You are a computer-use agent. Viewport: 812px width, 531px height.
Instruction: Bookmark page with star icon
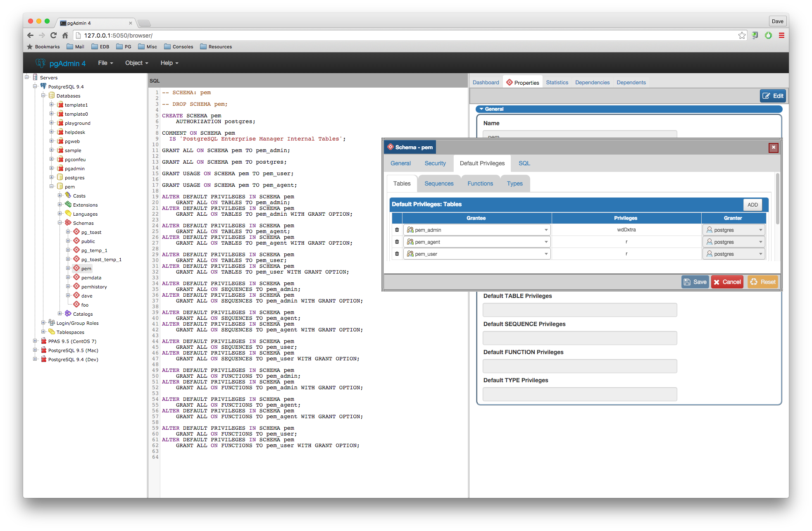pyautogui.click(x=742, y=36)
